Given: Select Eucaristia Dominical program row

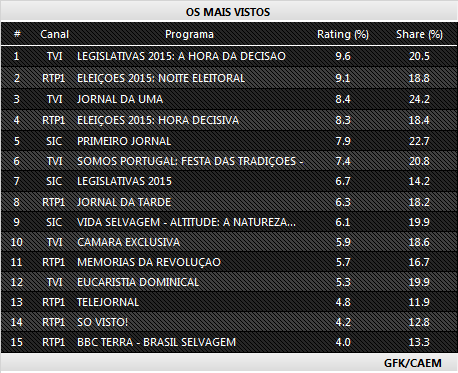Looking at the screenshot, I should pos(229,282).
